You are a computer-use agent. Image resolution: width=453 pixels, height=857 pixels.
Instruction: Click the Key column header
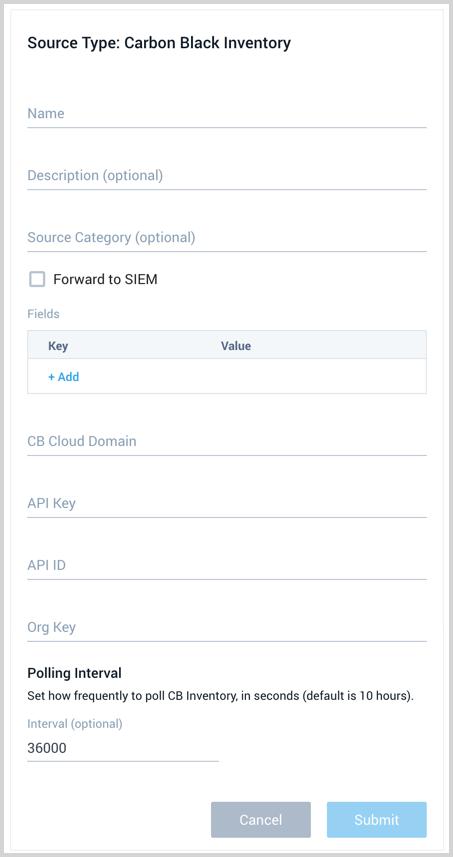pos(58,346)
